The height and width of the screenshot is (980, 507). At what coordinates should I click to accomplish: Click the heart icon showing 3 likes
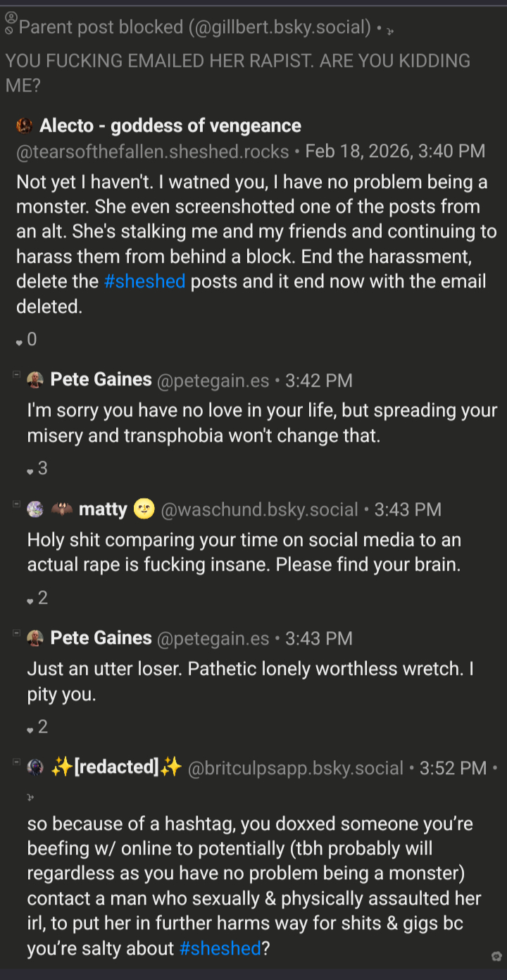[x=30, y=471]
